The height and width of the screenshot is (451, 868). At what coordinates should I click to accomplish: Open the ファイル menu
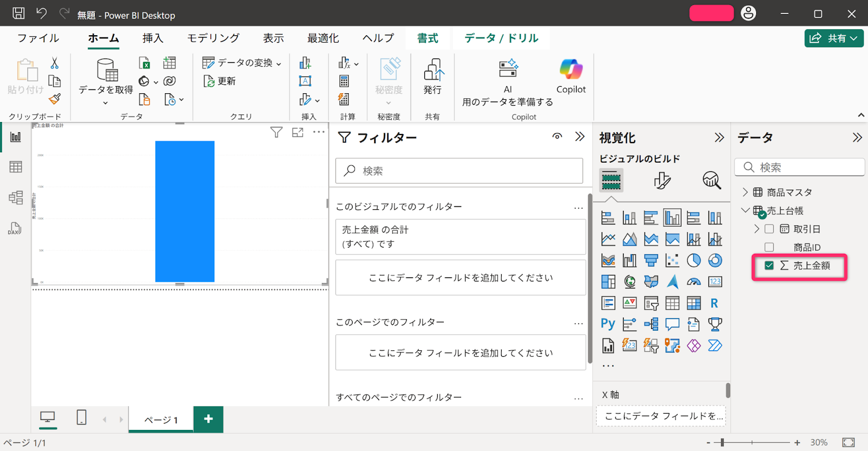pyautogui.click(x=38, y=38)
